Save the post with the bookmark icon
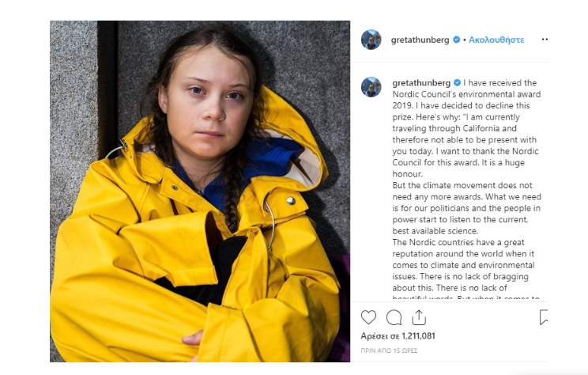This screenshot has height=375, width=588. pyautogui.click(x=544, y=317)
